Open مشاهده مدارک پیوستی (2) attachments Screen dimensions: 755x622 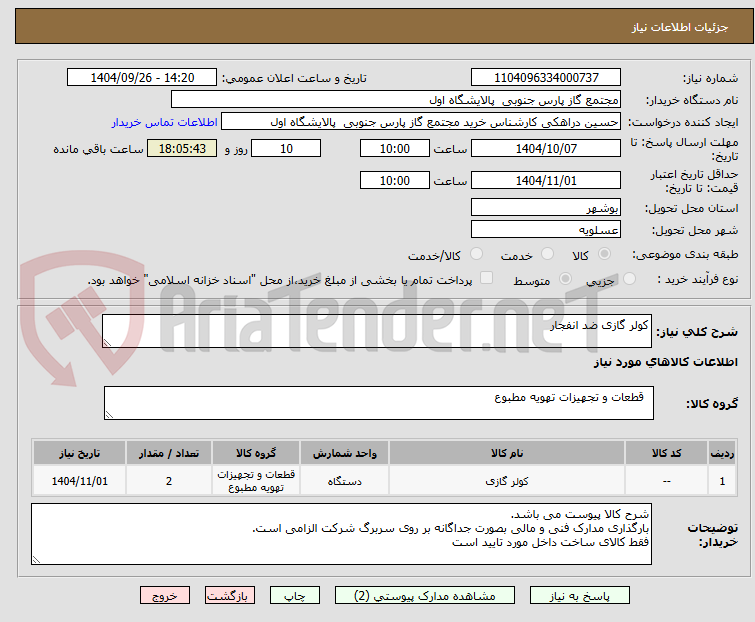(x=425, y=596)
